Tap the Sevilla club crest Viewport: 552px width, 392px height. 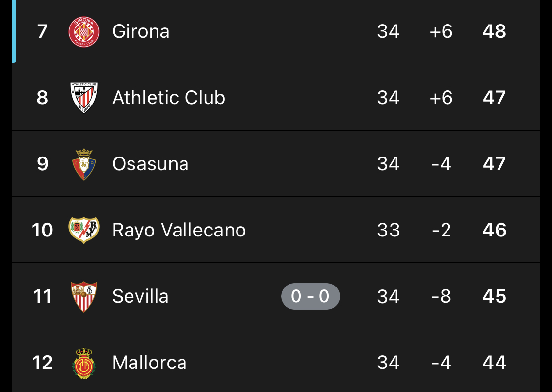84,296
